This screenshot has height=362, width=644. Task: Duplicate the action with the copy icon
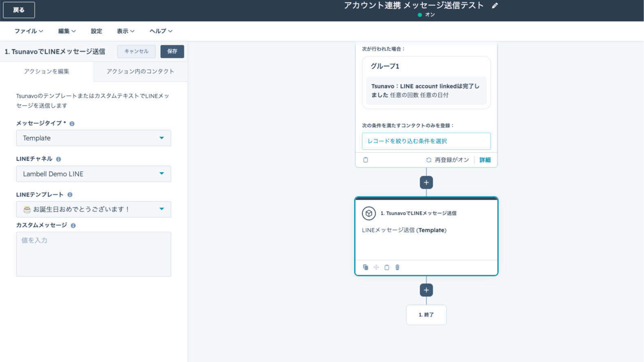click(x=365, y=267)
